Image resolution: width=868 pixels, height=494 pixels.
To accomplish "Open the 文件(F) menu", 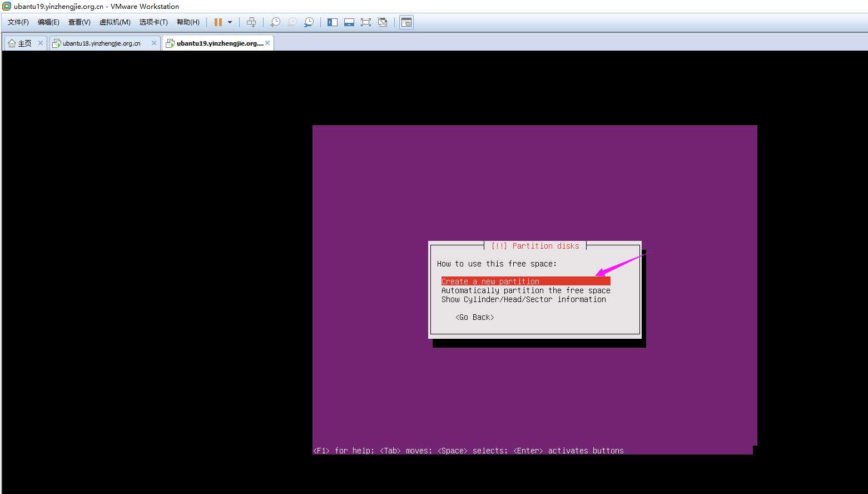I will pos(18,22).
